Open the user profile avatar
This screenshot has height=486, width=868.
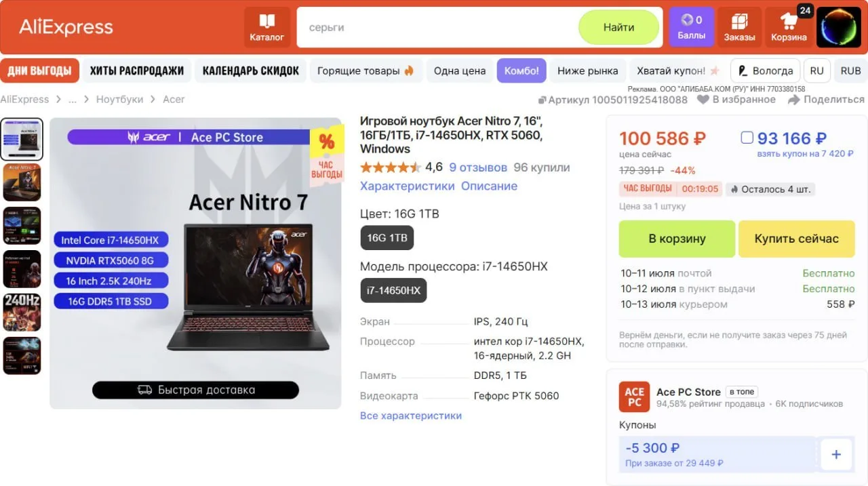(838, 27)
